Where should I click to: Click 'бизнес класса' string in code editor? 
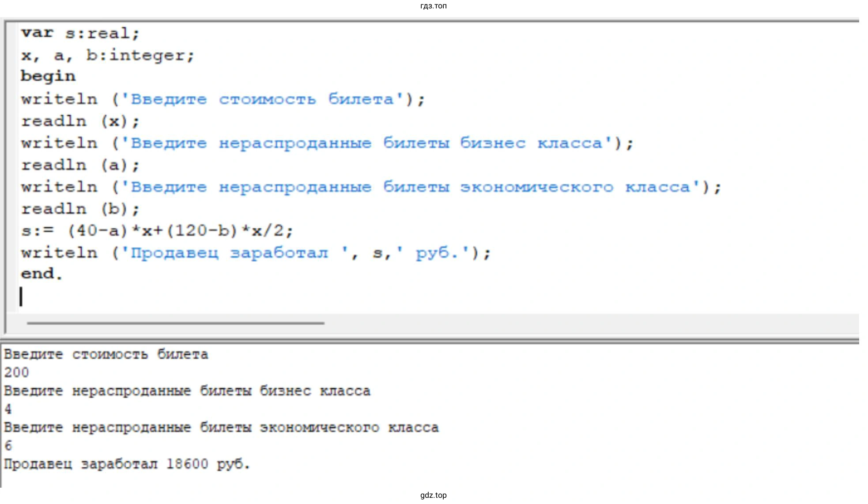point(532,143)
